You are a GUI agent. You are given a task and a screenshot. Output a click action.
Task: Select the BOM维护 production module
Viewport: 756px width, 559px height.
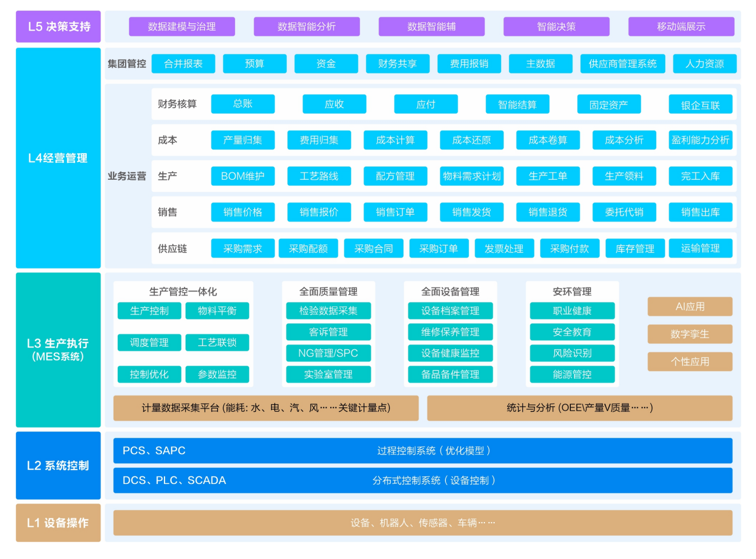pos(242,176)
